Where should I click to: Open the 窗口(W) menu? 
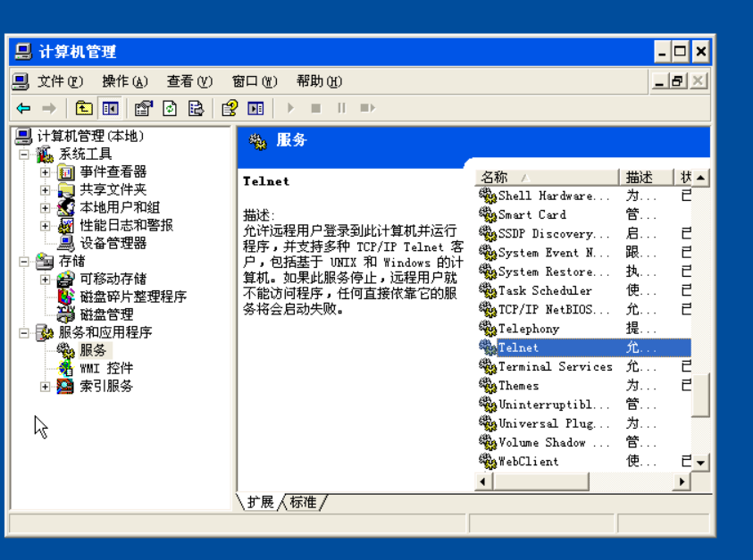[x=255, y=81]
